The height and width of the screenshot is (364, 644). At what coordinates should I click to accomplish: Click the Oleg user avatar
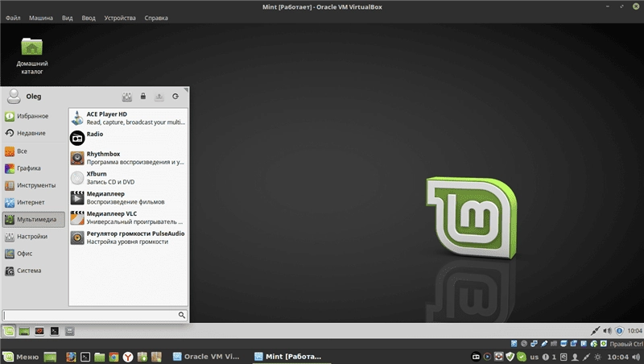click(x=14, y=97)
